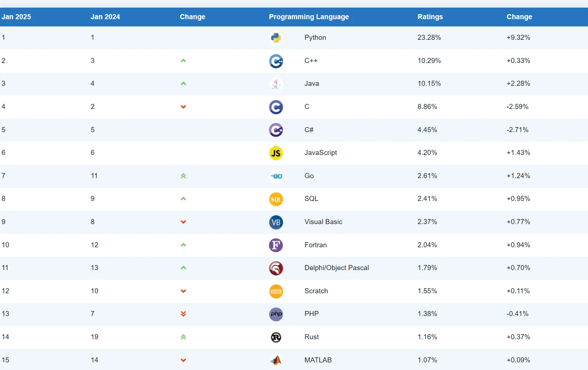Click the purple PHP logo icon
This screenshot has width=588, height=370.
point(276,314)
